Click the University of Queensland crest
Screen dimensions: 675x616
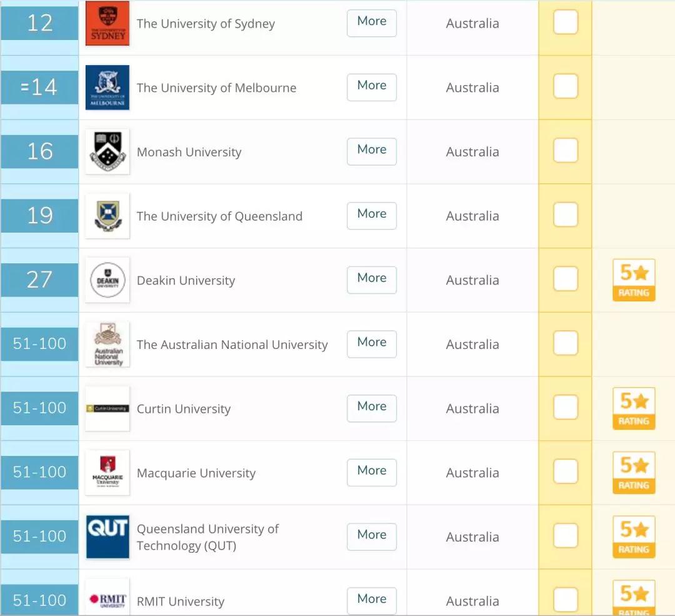pos(107,216)
